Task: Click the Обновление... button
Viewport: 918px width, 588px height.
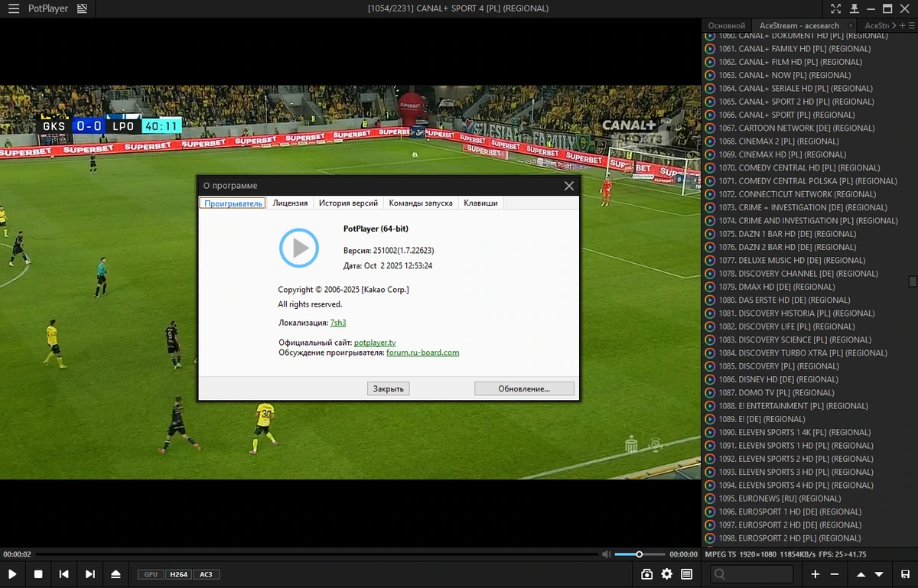Action: 524,388
